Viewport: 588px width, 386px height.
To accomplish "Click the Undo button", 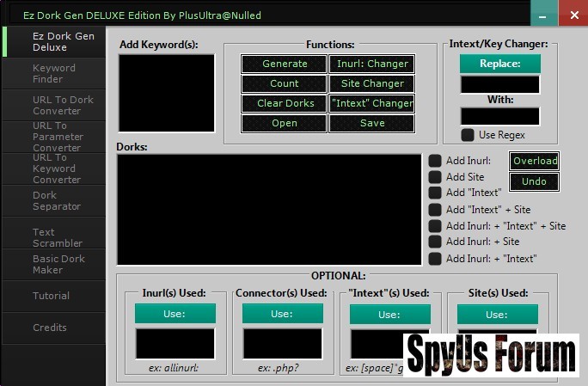I will [534, 181].
